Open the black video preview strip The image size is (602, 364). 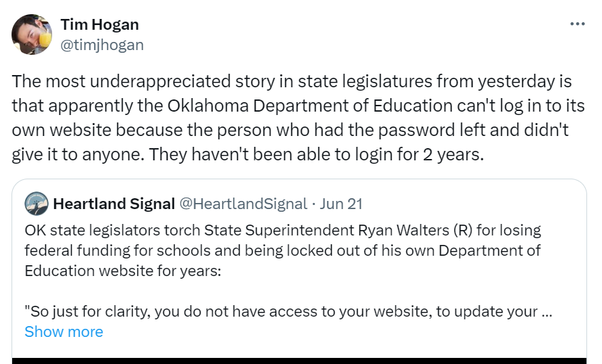[299, 361]
